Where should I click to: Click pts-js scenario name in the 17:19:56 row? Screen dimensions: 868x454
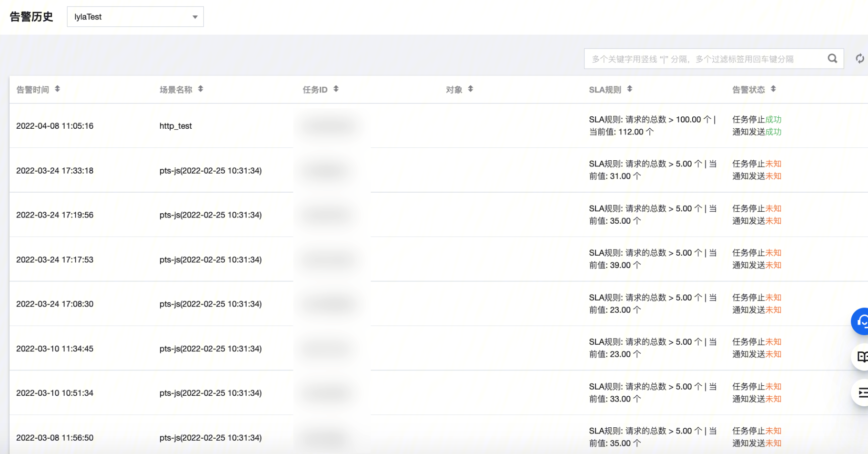211,215
